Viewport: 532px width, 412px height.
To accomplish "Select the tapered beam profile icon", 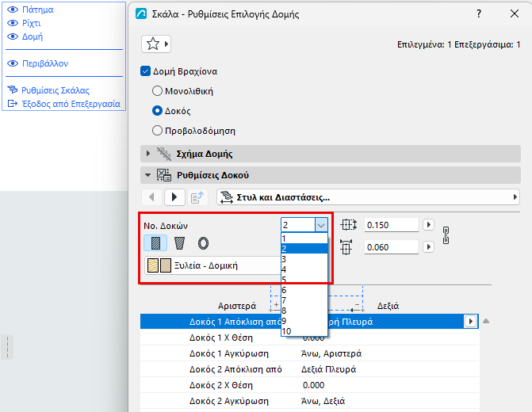I will point(179,243).
